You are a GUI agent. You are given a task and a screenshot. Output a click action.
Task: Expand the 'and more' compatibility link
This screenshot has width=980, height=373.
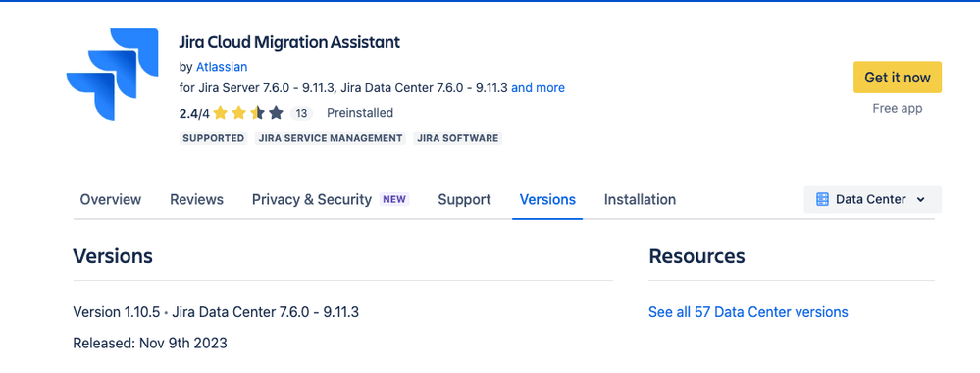coord(539,88)
